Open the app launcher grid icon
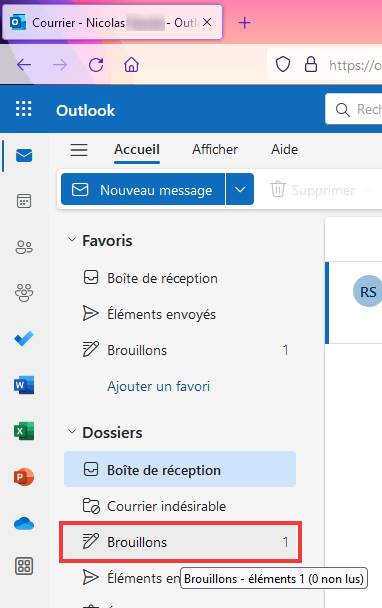Image resolution: width=382 pixels, height=608 pixels. (24, 109)
